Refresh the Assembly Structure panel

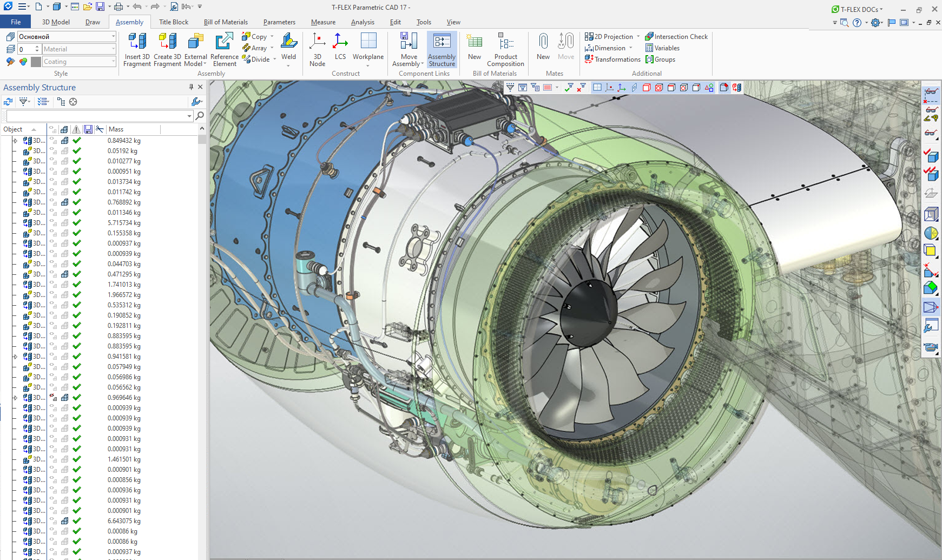pos(8,102)
